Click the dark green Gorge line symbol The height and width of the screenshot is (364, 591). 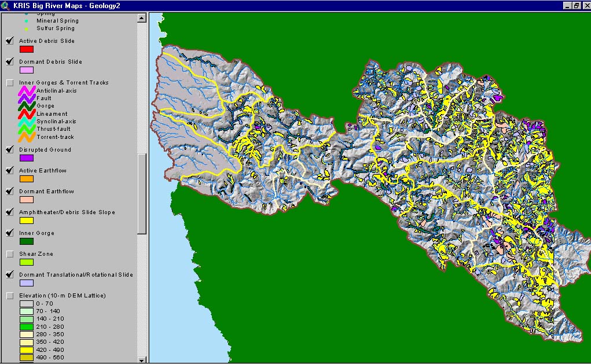[x=27, y=106]
